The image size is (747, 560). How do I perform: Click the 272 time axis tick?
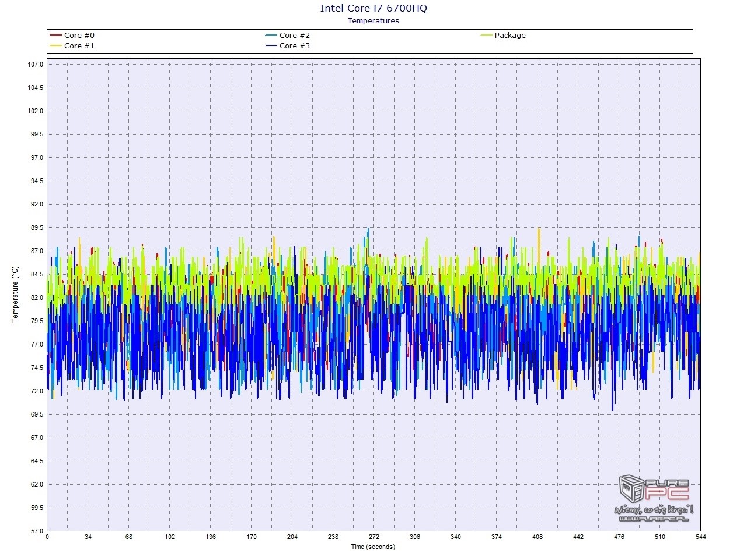click(x=374, y=537)
